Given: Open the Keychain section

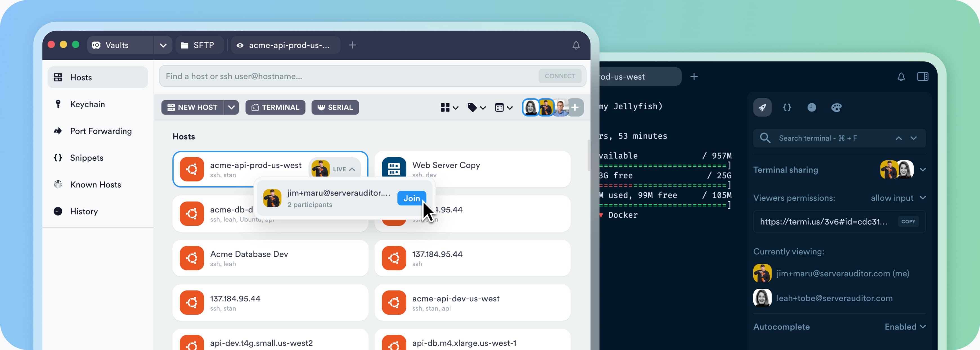Looking at the screenshot, I should pos(97,104).
